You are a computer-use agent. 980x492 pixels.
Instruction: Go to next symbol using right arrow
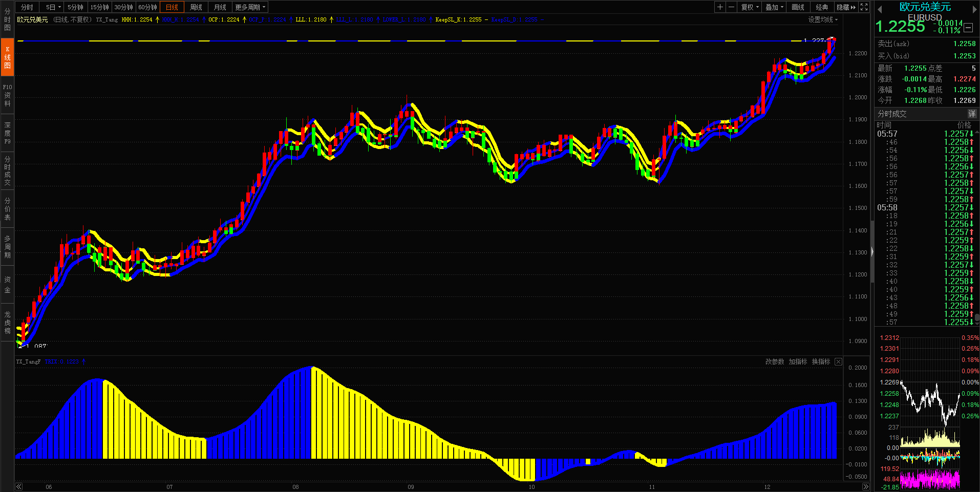[x=974, y=9]
